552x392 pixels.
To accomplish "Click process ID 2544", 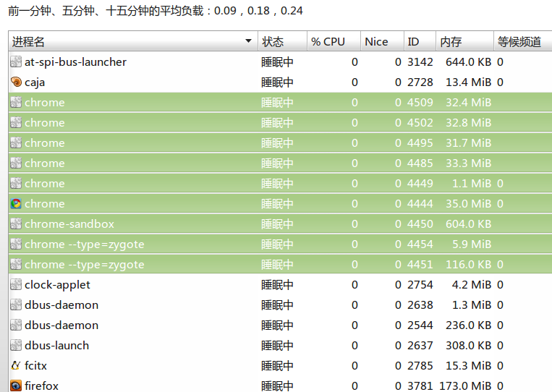I will tap(420, 325).
